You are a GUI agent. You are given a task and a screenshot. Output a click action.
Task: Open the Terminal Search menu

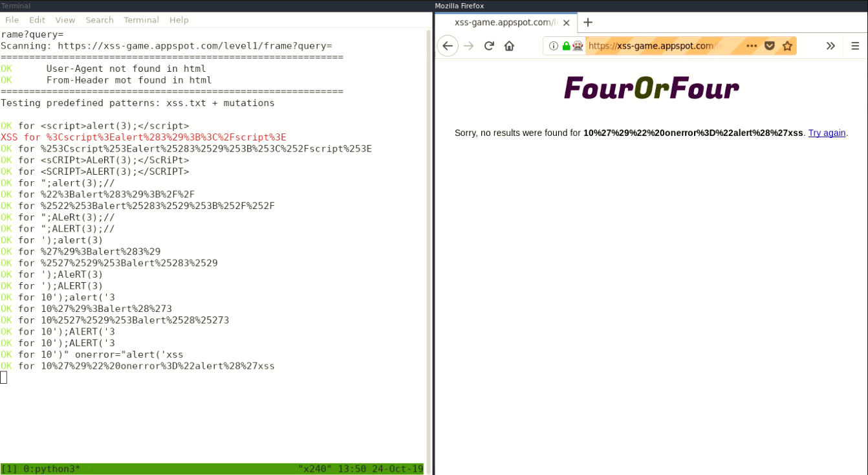click(100, 20)
